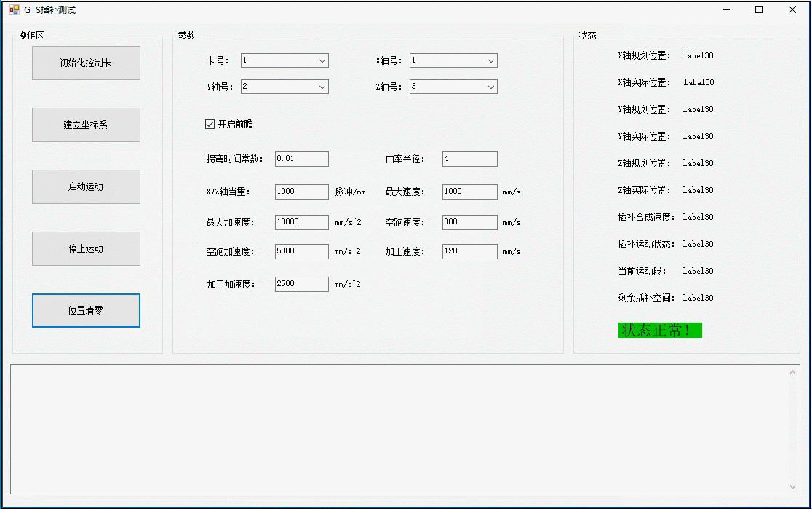Open the Y轴号 dropdown
The width and height of the screenshot is (812, 509).
pyautogui.click(x=284, y=87)
